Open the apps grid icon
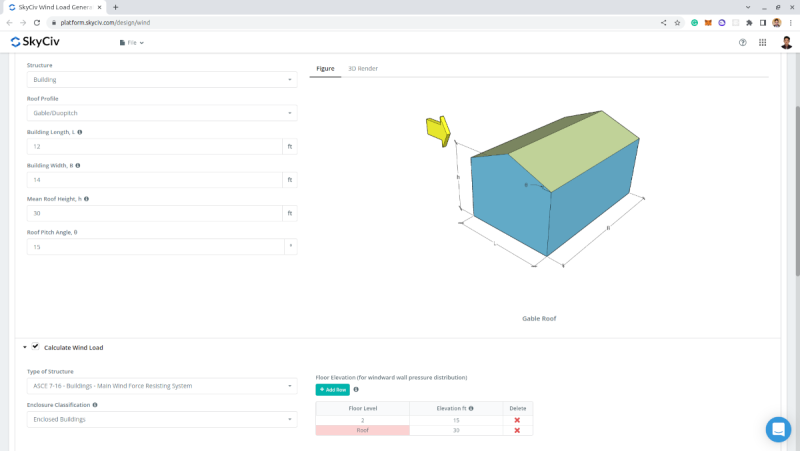The width and height of the screenshot is (800, 451). tap(762, 43)
